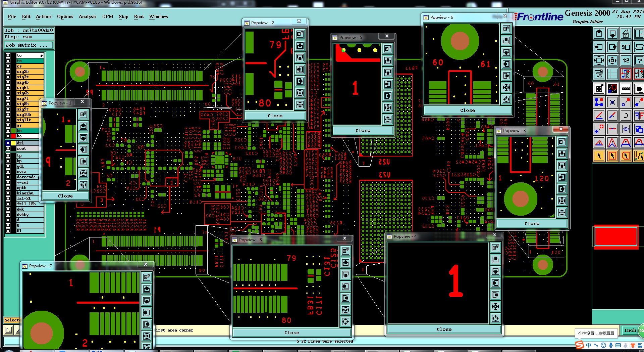
Task: Click the 1:2 zoom ratio icon
Action: [626, 60]
